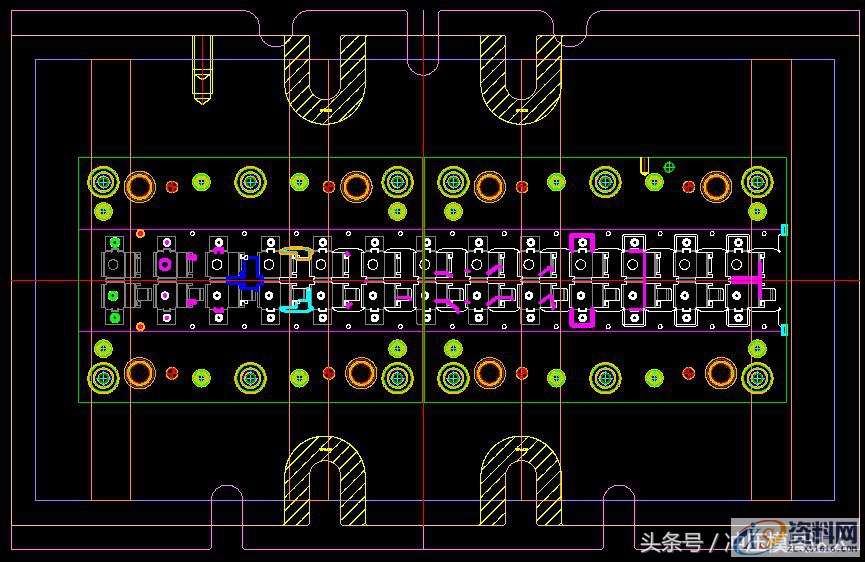Select the bottom-right orange ring hole
Viewport: 865px width, 562px height.
720,373
